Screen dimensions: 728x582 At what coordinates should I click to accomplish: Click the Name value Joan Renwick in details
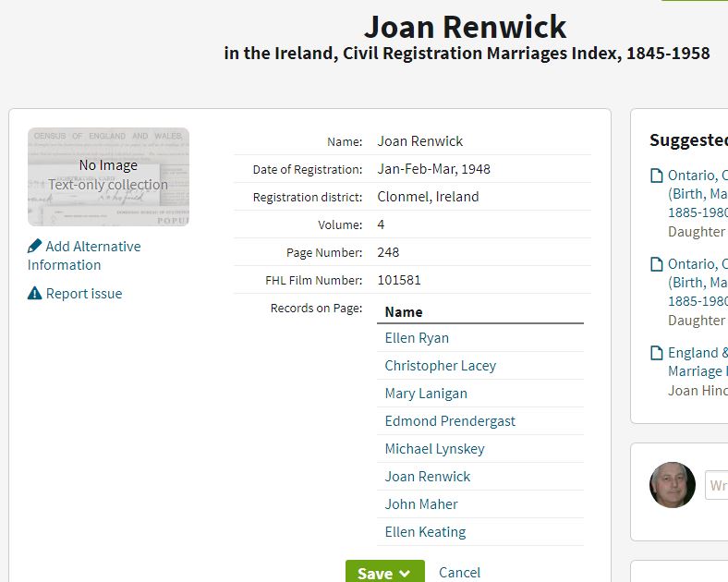tap(419, 141)
